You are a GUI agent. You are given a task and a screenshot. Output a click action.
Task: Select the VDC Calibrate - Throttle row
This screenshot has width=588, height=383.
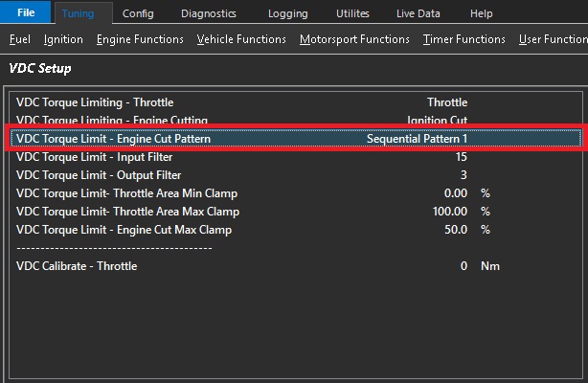[x=77, y=266]
